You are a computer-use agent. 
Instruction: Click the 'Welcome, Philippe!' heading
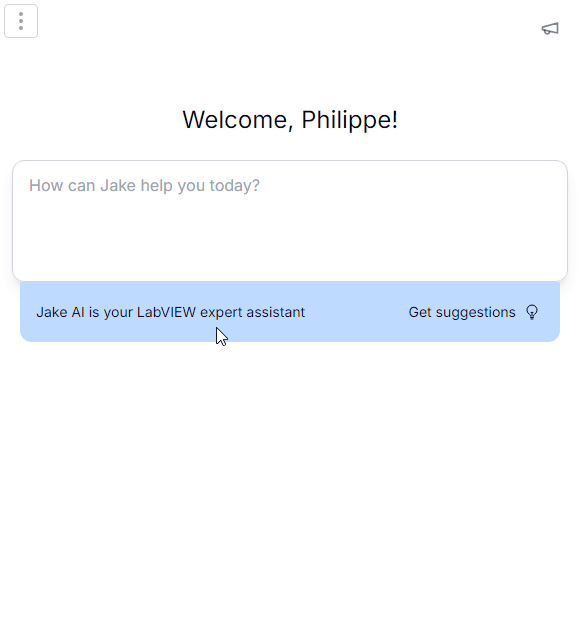click(x=290, y=120)
